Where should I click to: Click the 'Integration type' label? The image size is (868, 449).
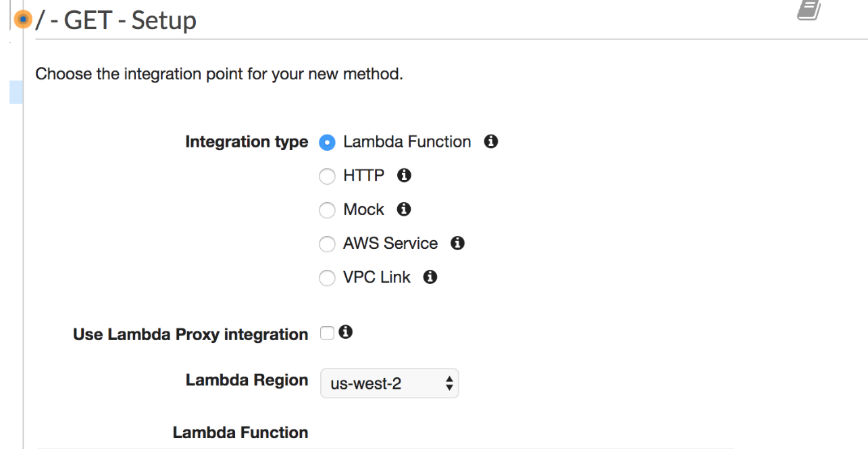coord(247,143)
